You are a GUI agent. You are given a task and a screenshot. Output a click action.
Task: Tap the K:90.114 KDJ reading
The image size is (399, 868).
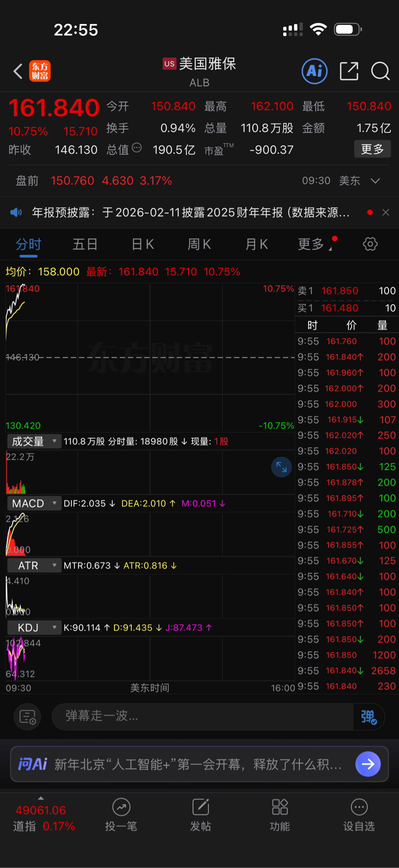(x=86, y=628)
